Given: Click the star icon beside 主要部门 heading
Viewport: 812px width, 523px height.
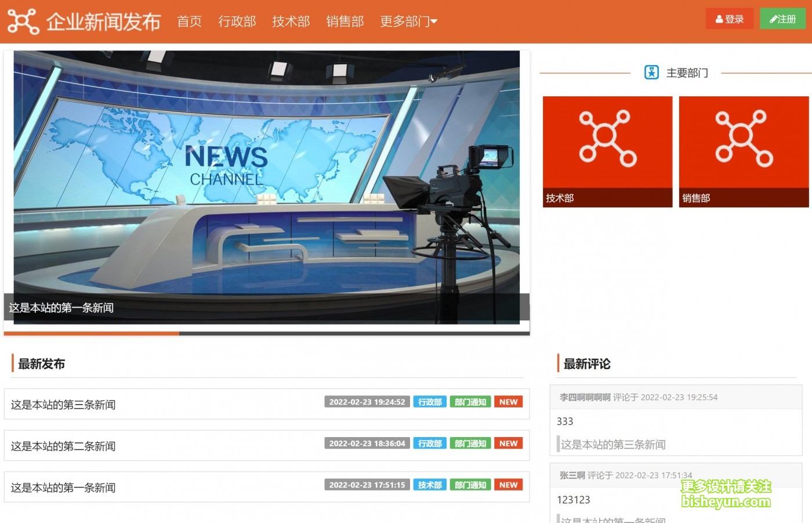Looking at the screenshot, I should [x=651, y=72].
